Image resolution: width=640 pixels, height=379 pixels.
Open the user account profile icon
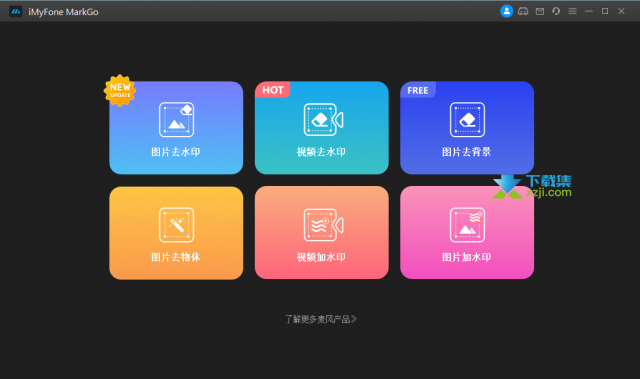[x=507, y=11]
